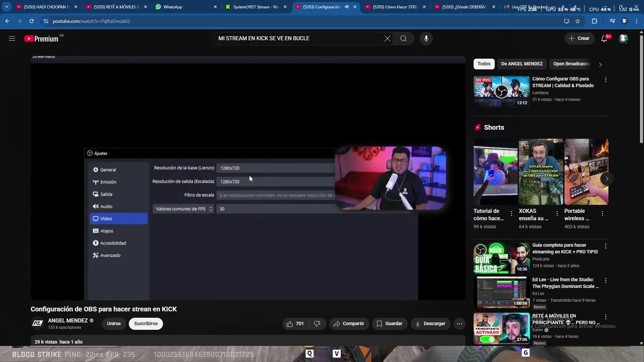The image size is (644, 362).
Task: Click the Descargar button
Action: click(x=430, y=324)
